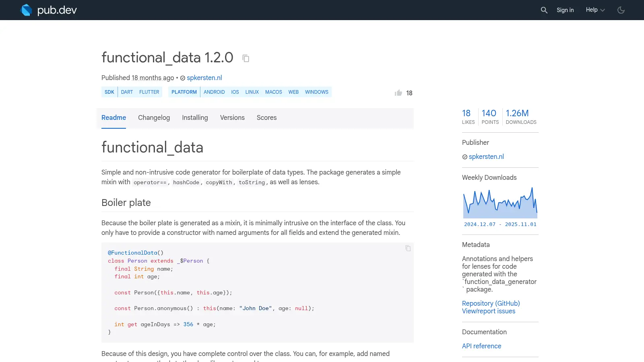Filter by the WINDOWS platform tag

click(317, 92)
